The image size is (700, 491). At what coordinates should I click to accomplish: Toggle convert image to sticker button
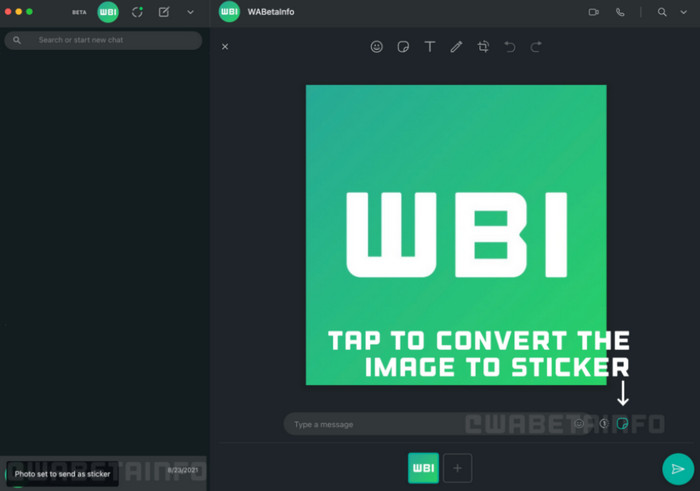tap(622, 423)
